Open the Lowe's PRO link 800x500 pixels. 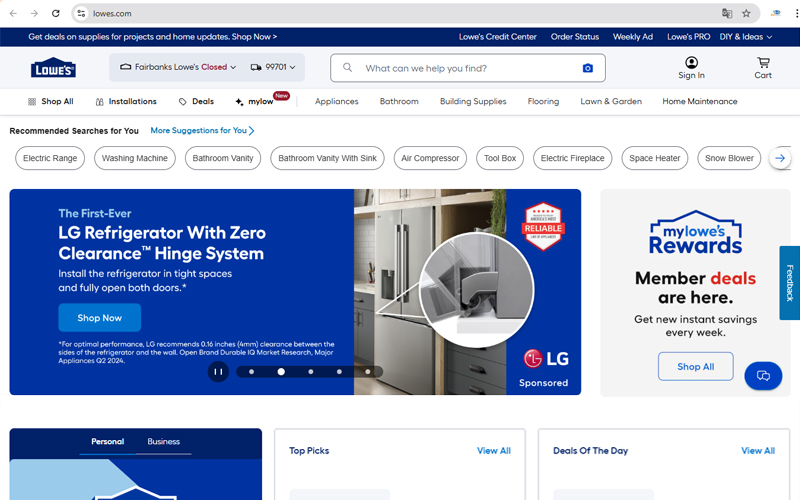(688, 37)
